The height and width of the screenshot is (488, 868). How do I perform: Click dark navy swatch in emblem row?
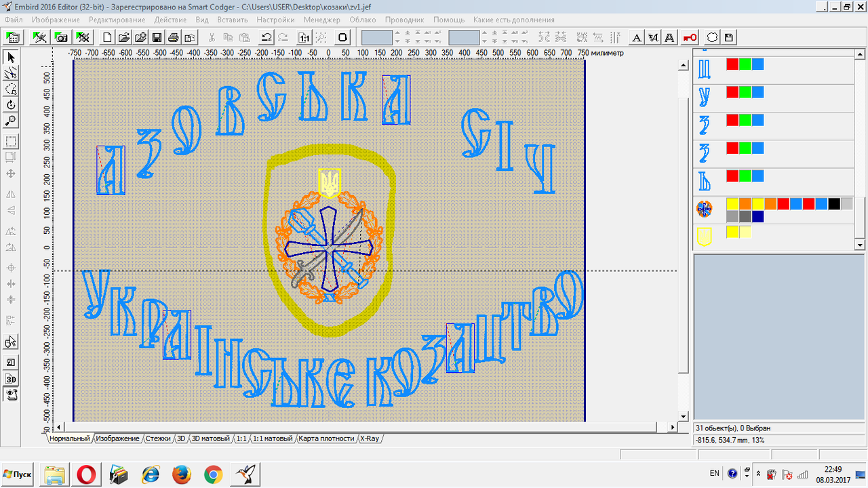(x=758, y=217)
